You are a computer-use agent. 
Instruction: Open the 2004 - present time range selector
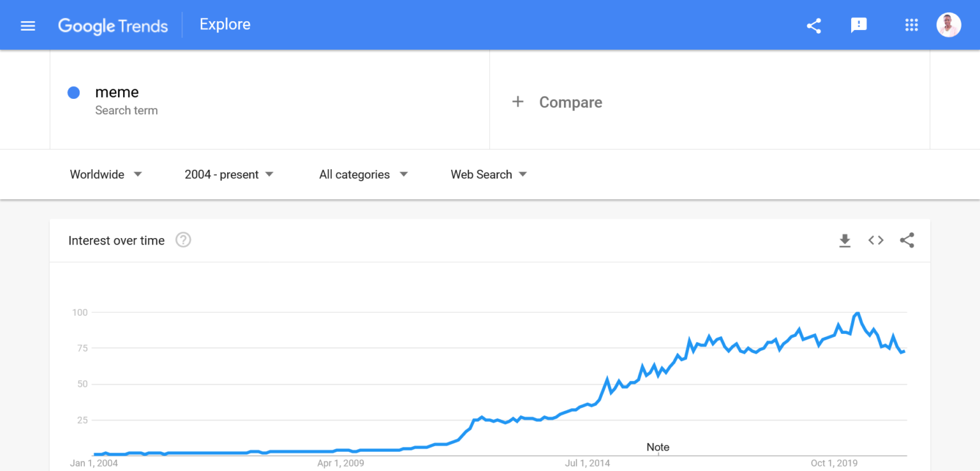click(x=228, y=174)
